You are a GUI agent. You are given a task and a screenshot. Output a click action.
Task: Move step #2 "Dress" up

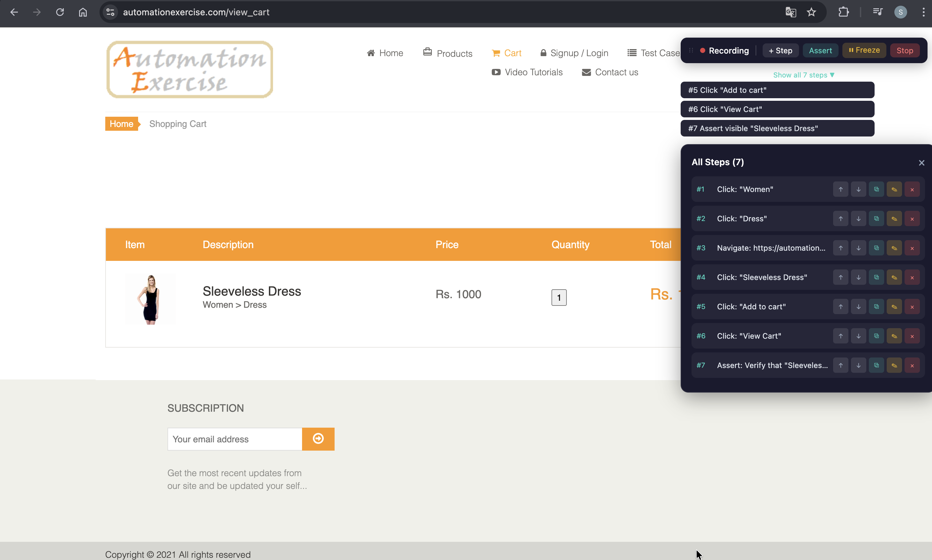(840, 219)
